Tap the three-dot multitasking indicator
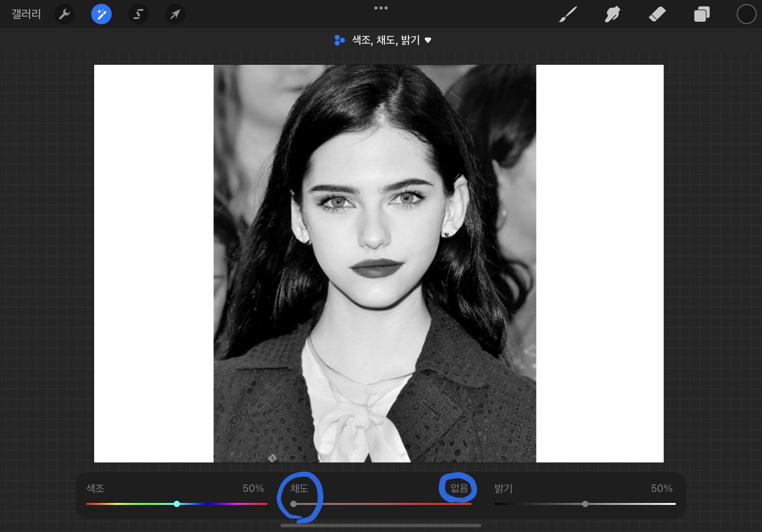 [x=381, y=8]
